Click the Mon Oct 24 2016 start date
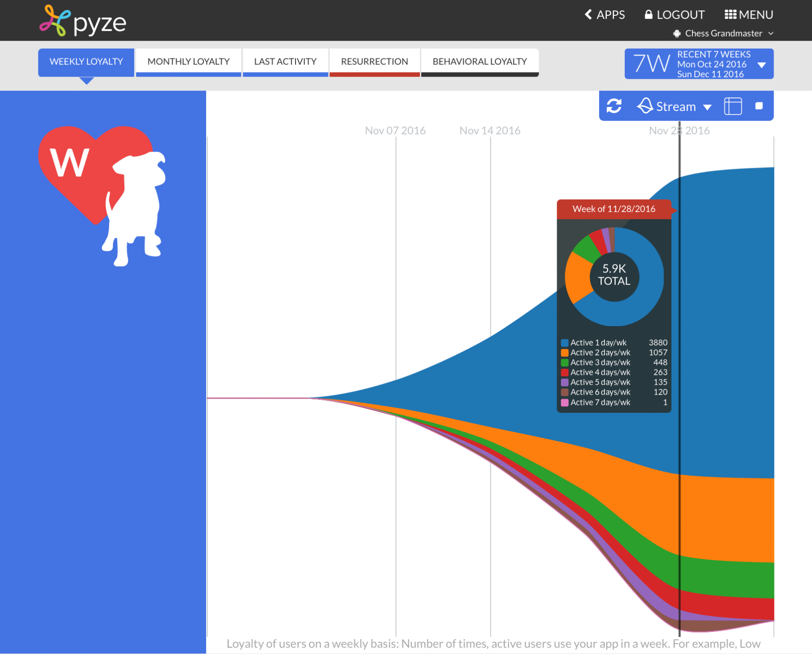This screenshot has height=654, width=812. coord(712,64)
